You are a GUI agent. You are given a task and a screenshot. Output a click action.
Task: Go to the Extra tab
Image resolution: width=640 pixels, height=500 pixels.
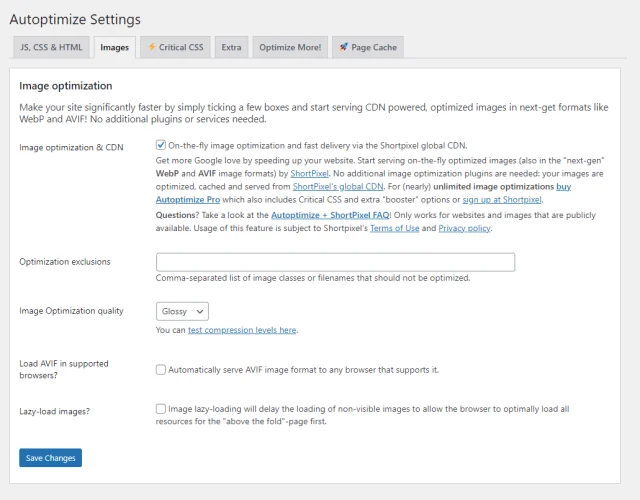[231, 47]
